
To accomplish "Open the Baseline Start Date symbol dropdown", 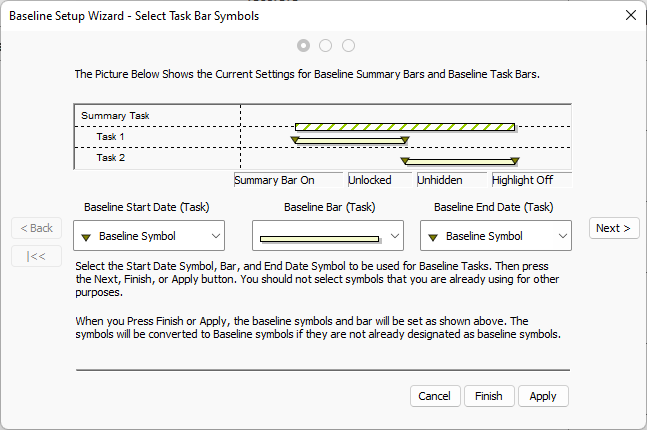I will point(148,236).
